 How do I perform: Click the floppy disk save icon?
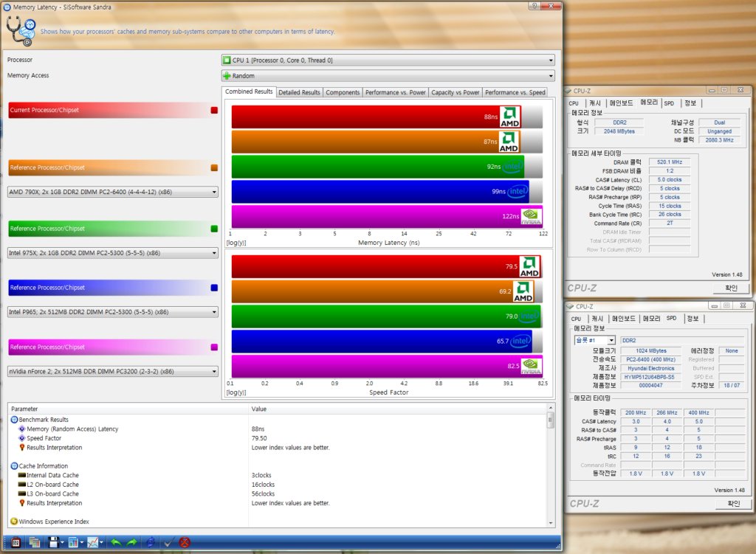pos(53,542)
